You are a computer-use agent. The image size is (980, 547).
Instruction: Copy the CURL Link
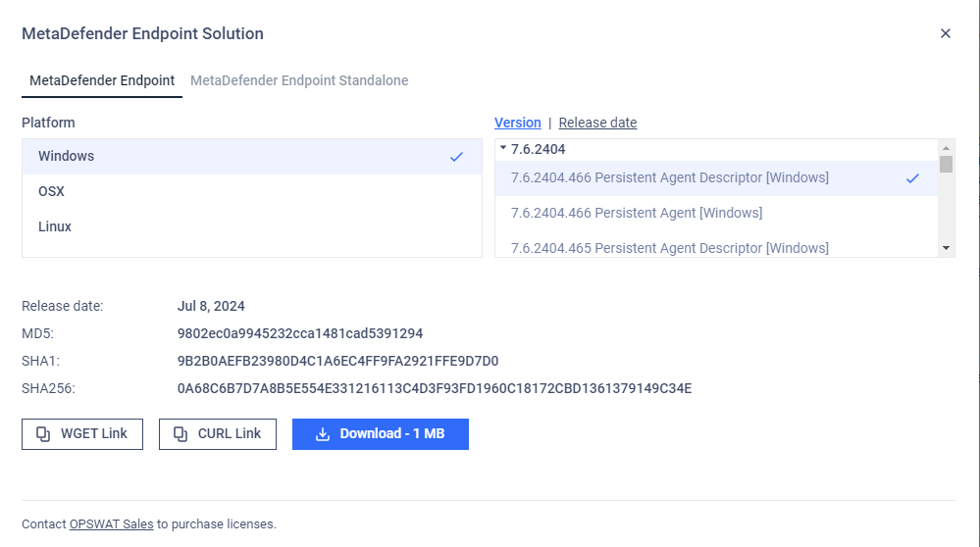pyautogui.click(x=218, y=434)
